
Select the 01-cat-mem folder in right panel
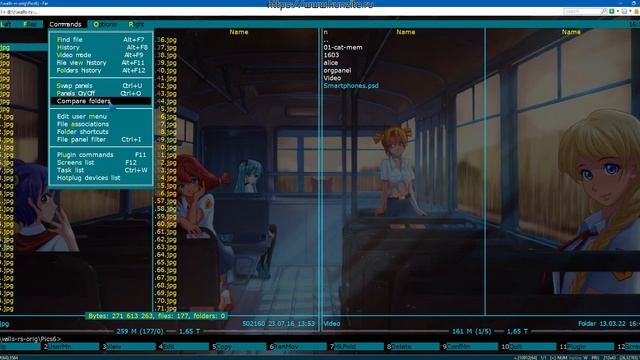[343, 47]
